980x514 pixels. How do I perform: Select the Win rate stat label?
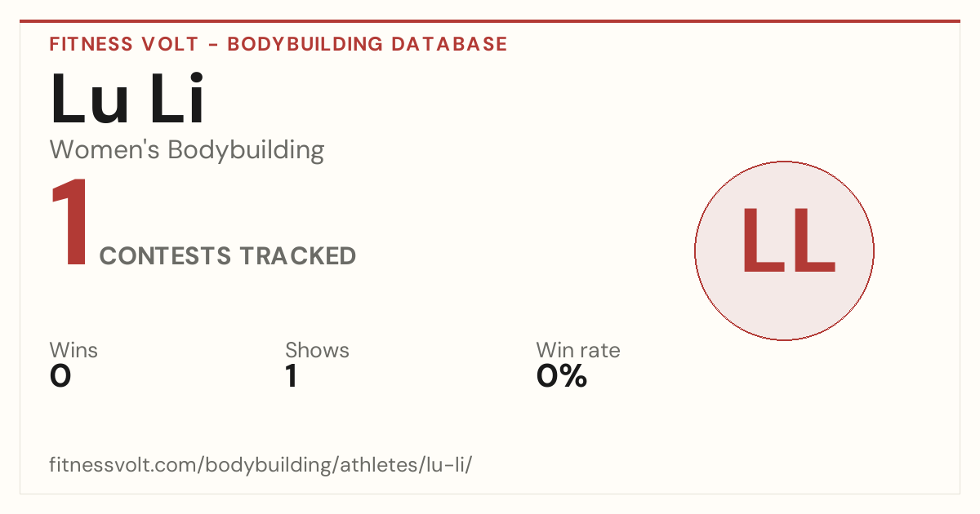578,351
